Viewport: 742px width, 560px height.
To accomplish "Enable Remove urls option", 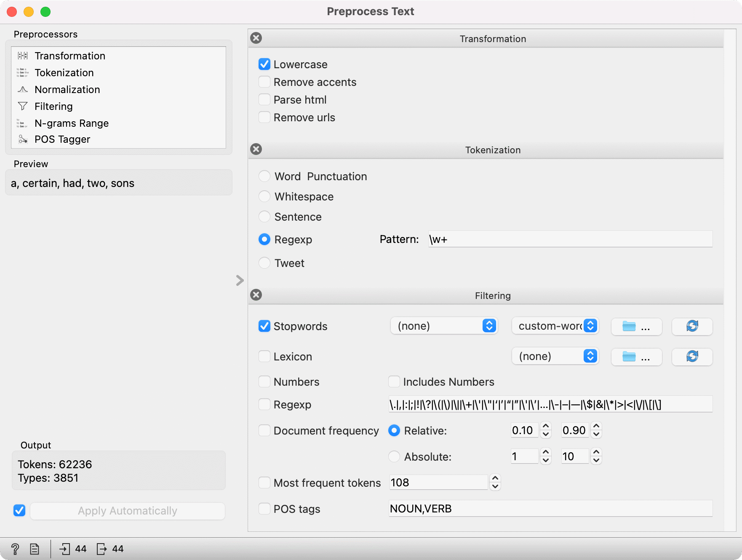I will pos(264,117).
